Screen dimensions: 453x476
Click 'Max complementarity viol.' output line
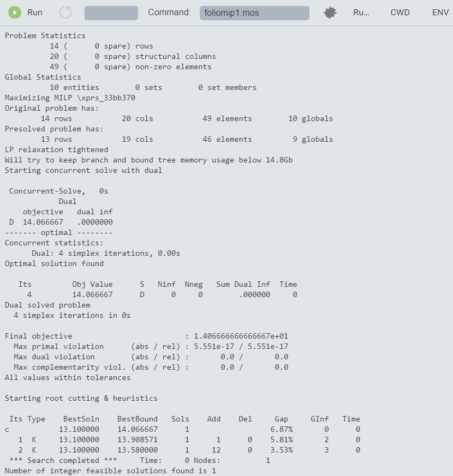pos(151,367)
